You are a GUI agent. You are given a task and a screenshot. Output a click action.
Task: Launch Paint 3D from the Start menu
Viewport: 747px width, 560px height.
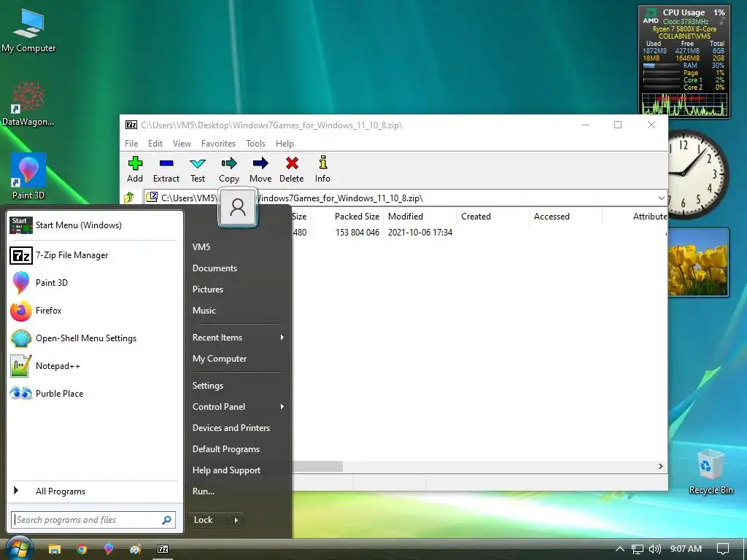[x=94, y=283]
